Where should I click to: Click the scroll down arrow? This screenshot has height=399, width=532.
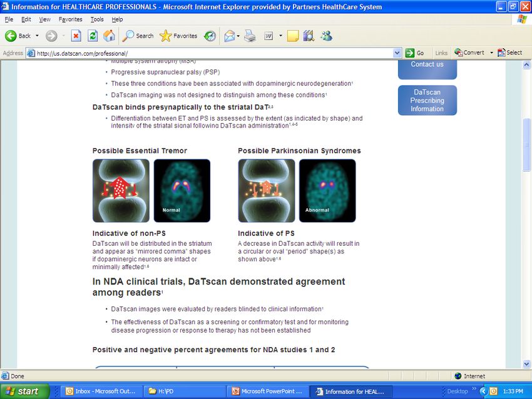[x=526, y=364]
